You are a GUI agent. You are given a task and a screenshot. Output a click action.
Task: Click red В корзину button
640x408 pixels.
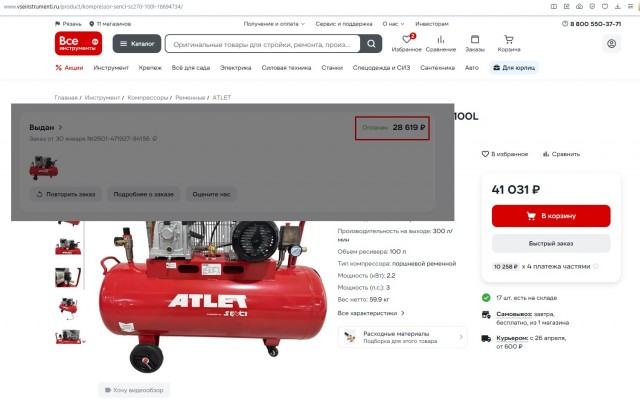(x=551, y=216)
